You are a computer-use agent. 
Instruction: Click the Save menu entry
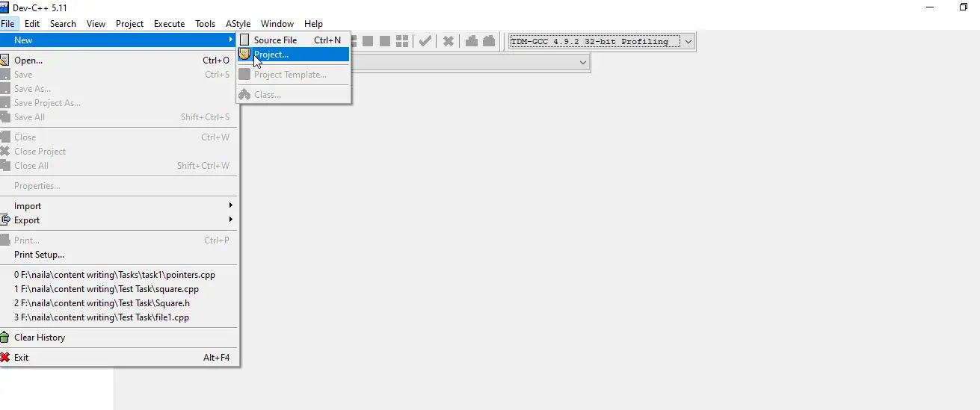tap(119, 75)
